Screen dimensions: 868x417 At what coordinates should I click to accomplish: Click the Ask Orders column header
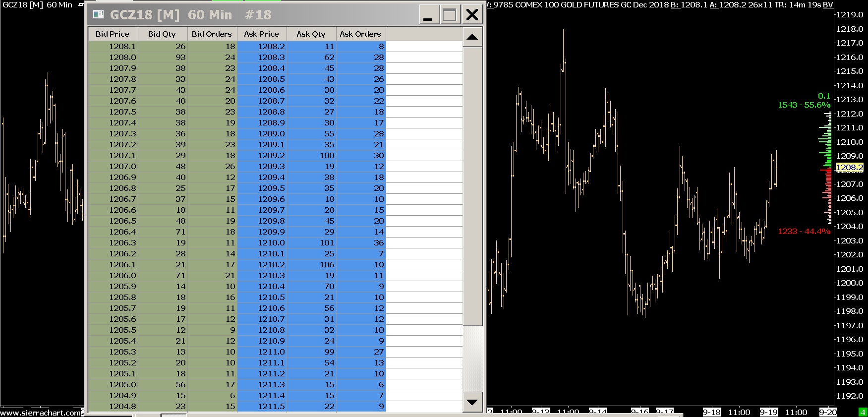coord(360,34)
